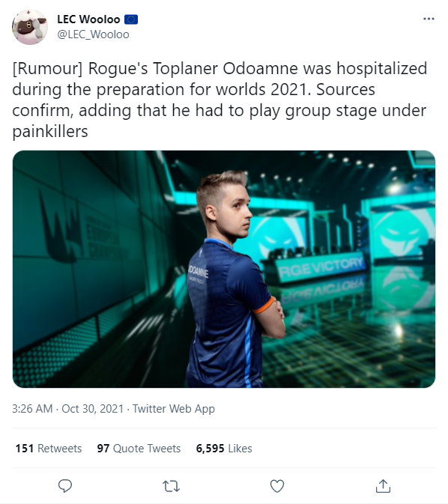
Task: Open the three-dot more options menu
Action: pos(429,19)
